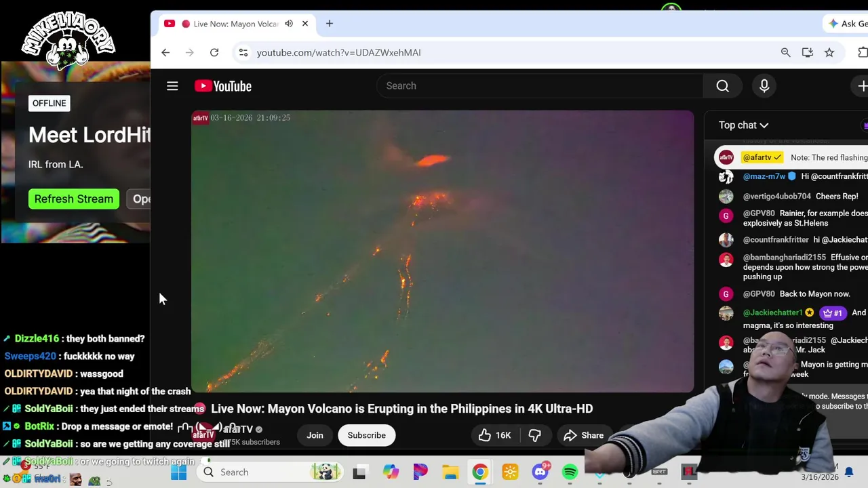This screenshot has height=488, width=868.
Task: Open File Explorer from the taskbar
Action: tap(450, 472)
